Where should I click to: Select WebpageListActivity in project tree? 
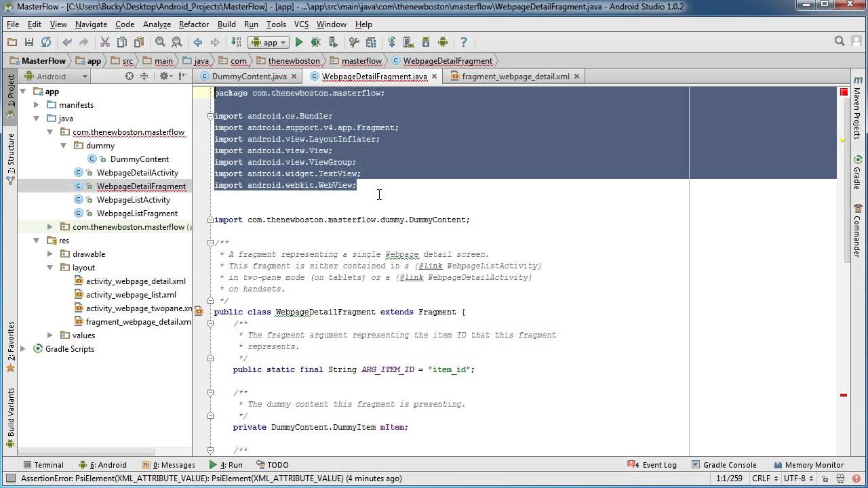[133, 200]
